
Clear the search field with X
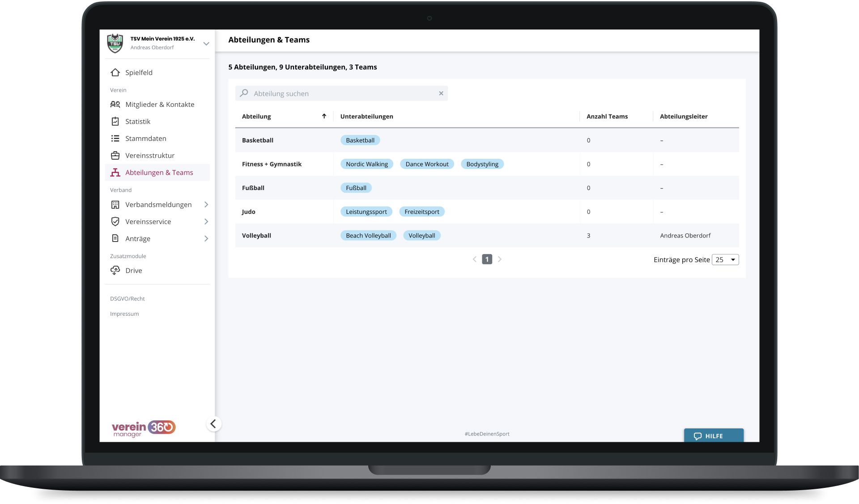tap(441, 93)
